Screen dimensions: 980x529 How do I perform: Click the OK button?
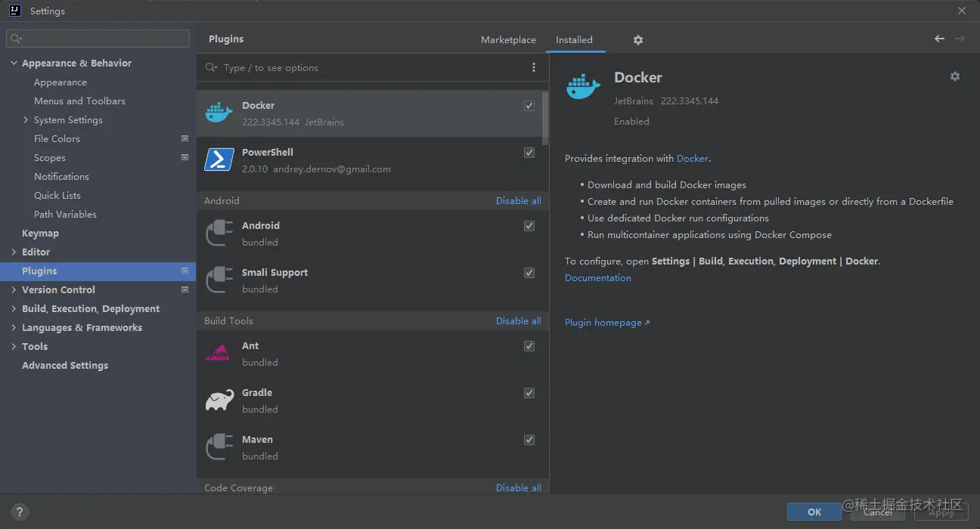click(814, 512)
